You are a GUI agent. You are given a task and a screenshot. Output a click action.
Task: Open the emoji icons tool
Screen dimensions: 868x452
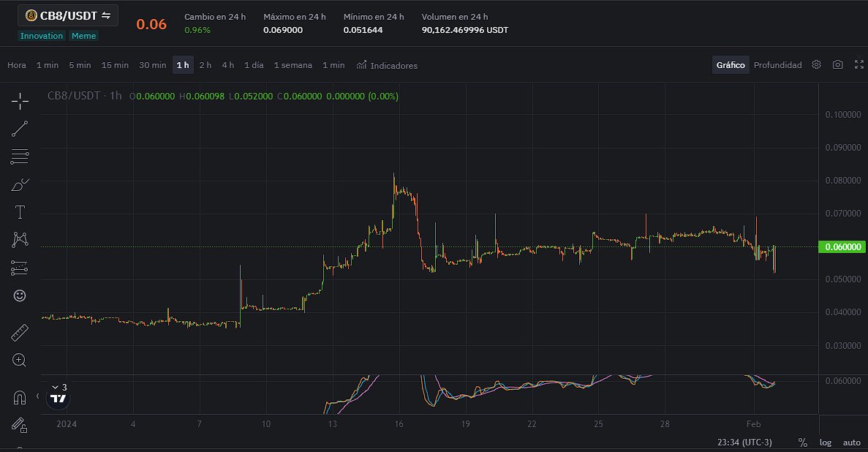click(20, 295)
